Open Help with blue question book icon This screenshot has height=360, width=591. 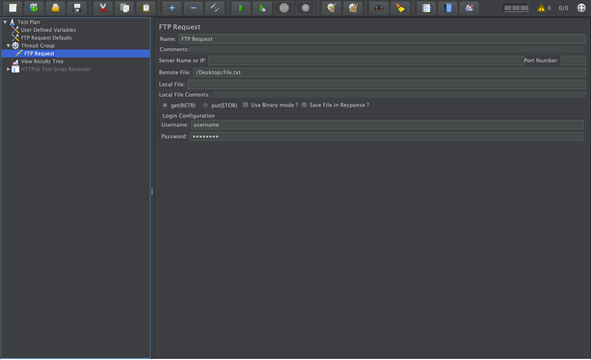(448, 8)
